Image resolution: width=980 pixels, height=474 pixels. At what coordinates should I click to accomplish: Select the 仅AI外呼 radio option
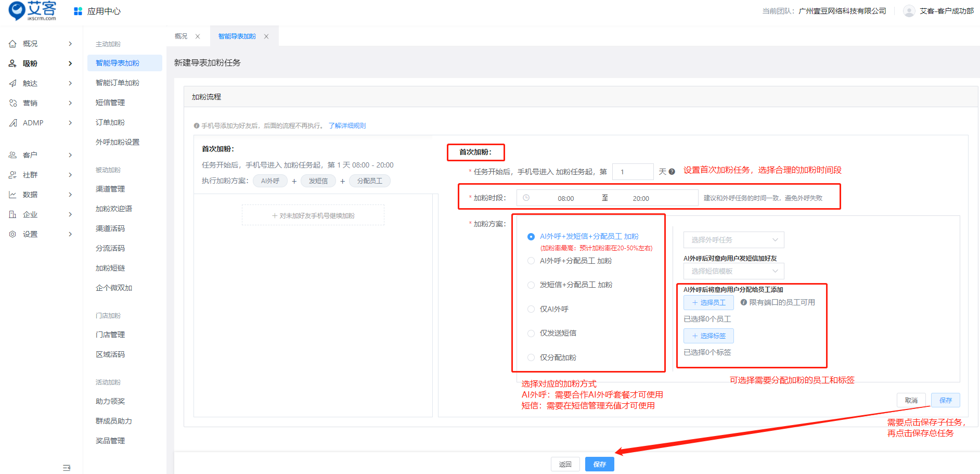531,309
